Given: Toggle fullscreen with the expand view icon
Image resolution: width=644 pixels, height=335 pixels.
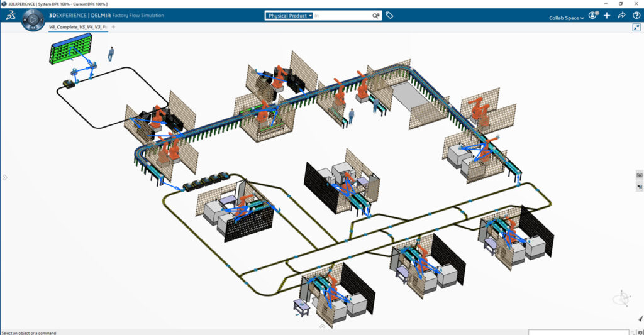Looking at the screenshot, I should [636, 27].
